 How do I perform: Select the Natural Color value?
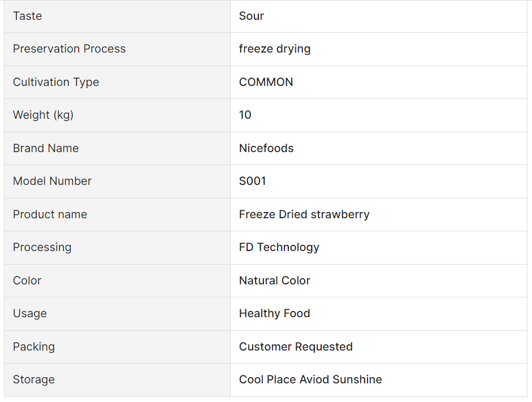pyautogui.click(x=275, y=280)
